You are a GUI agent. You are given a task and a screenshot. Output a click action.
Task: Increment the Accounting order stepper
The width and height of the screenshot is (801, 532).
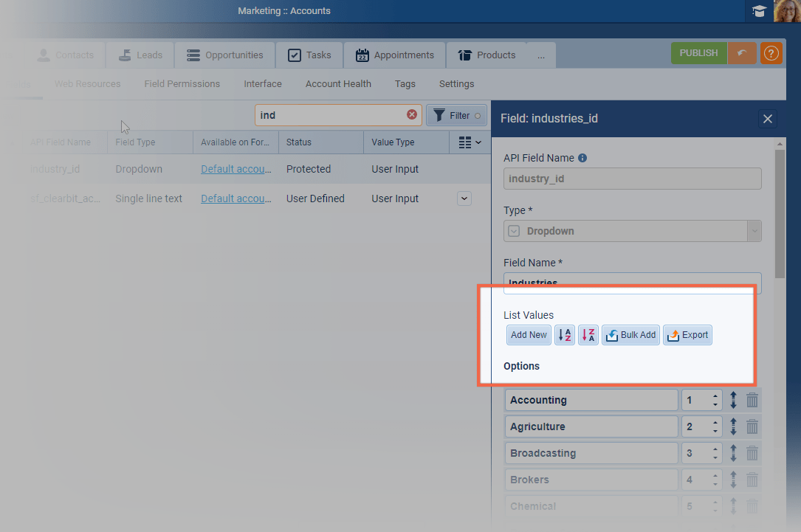[x=715, y=397]
